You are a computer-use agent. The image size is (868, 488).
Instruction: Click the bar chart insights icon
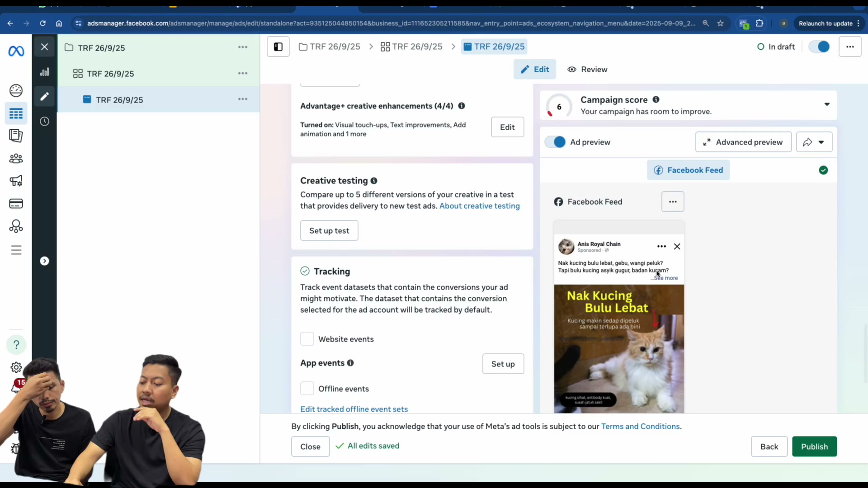click(44, 72)
